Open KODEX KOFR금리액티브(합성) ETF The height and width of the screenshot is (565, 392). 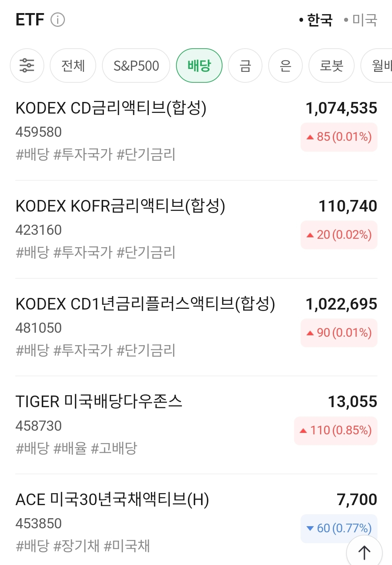pyautogui.click(x=121, y=206)
